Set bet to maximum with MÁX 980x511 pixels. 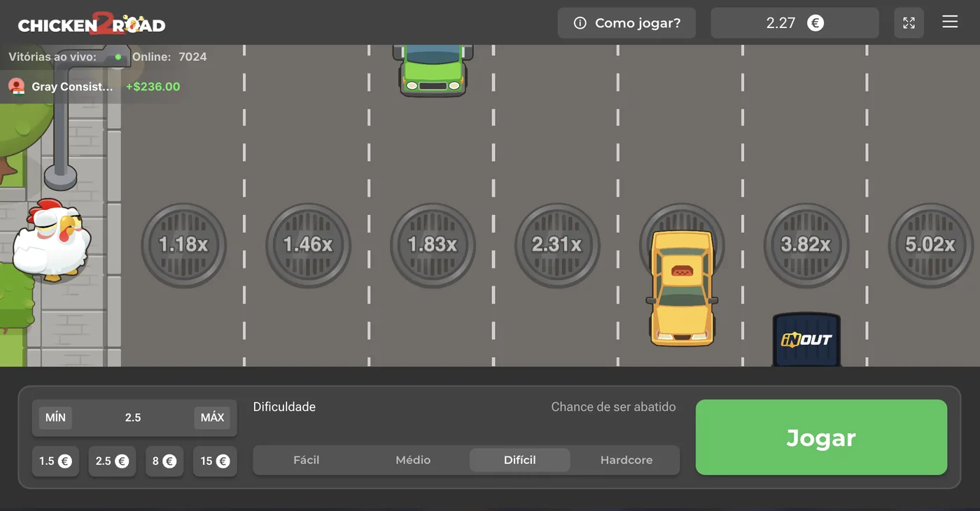[212, 418]
